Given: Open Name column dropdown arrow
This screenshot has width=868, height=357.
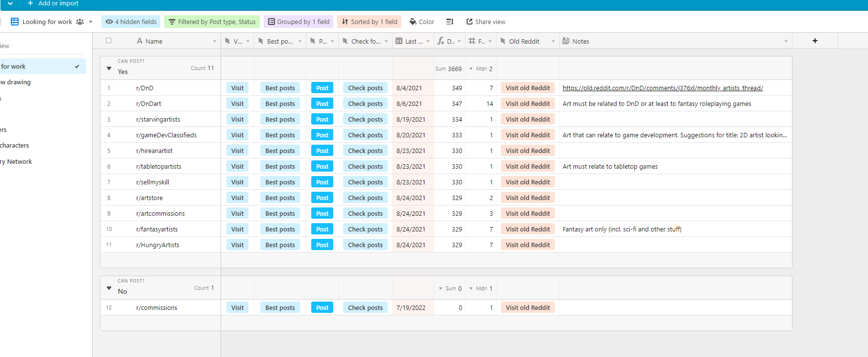Looking at the screenshot, I should coord(215,41).
